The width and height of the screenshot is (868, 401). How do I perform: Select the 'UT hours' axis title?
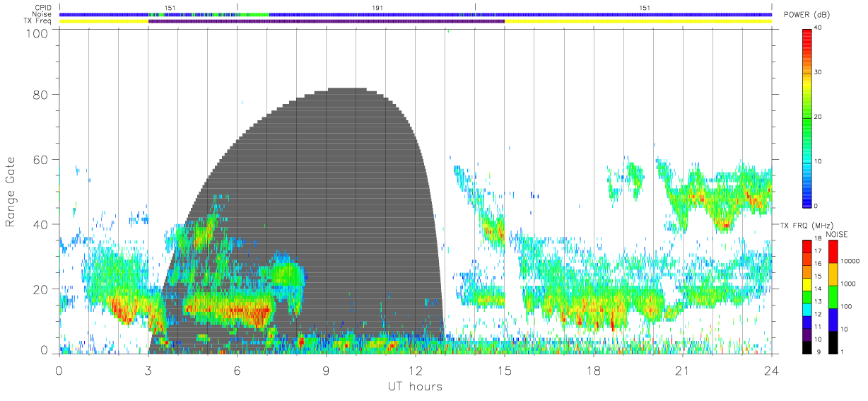(x=414, y=386)
